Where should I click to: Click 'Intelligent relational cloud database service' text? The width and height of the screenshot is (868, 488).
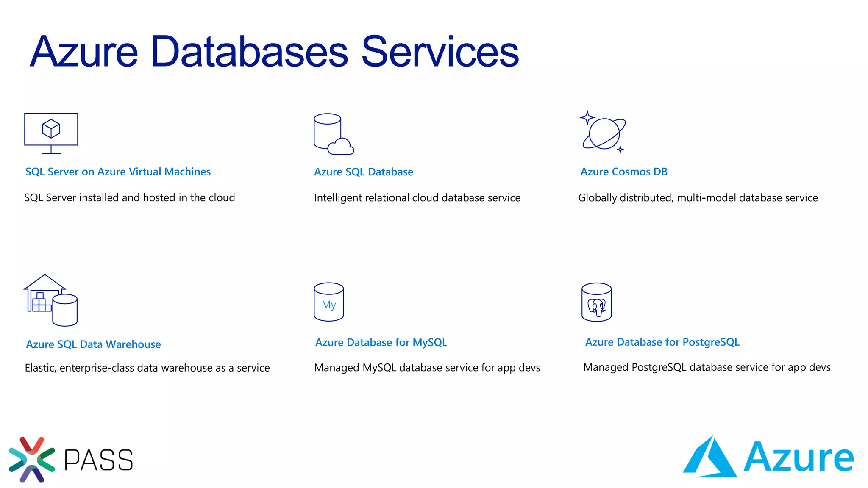click(417, 197)
